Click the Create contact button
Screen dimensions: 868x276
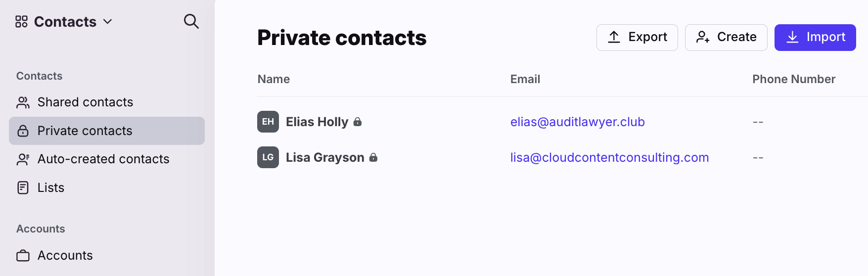(x=726, y=38)
